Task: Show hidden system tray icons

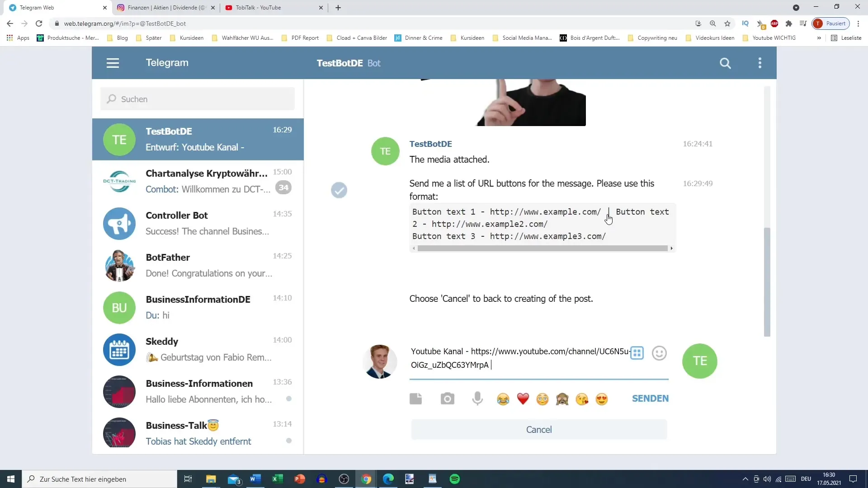Action: coord(745,479)
